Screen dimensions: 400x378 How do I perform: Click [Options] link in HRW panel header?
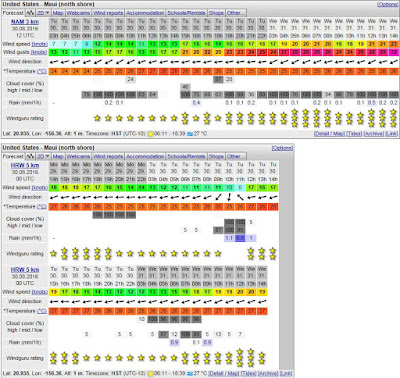[282, 148]
